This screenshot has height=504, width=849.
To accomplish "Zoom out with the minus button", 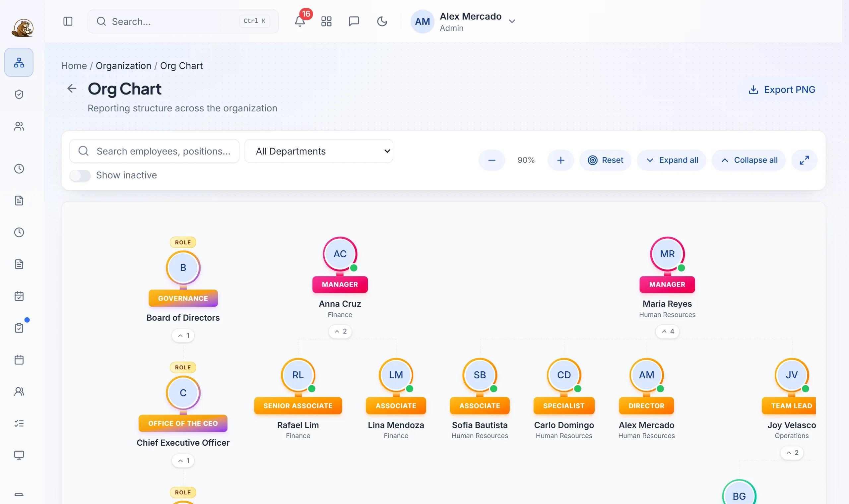I will coord(492,160).
